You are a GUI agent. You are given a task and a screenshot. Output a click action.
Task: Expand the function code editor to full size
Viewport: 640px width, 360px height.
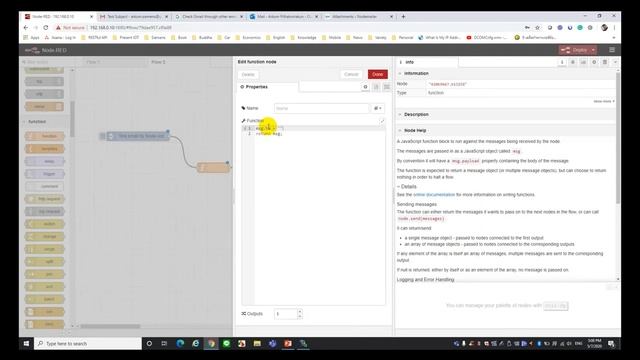point(382,121)
